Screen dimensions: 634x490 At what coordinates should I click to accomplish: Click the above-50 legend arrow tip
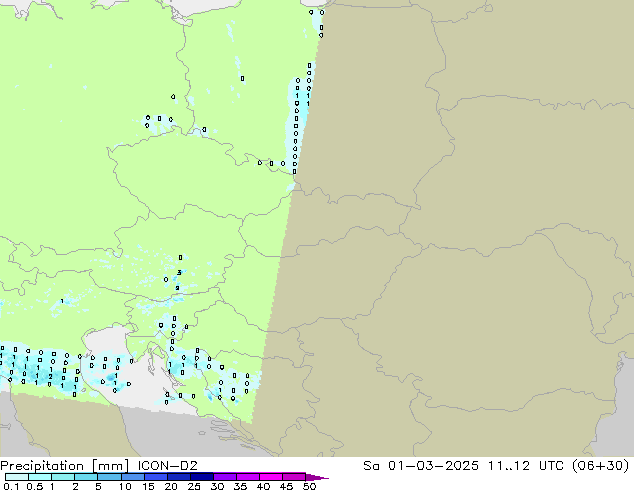pyautogui.click(x=317, y=477)
